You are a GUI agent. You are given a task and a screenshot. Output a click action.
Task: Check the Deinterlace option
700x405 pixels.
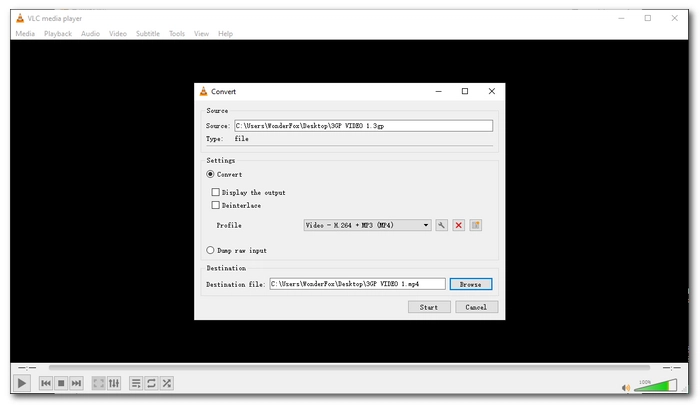[215, 205]
